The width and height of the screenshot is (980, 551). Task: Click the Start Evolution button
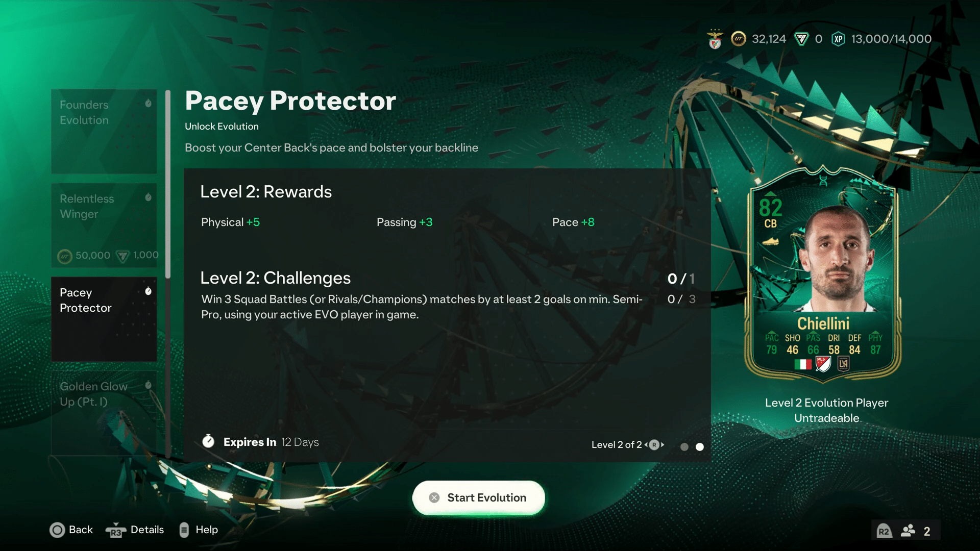tap(479, 498)
